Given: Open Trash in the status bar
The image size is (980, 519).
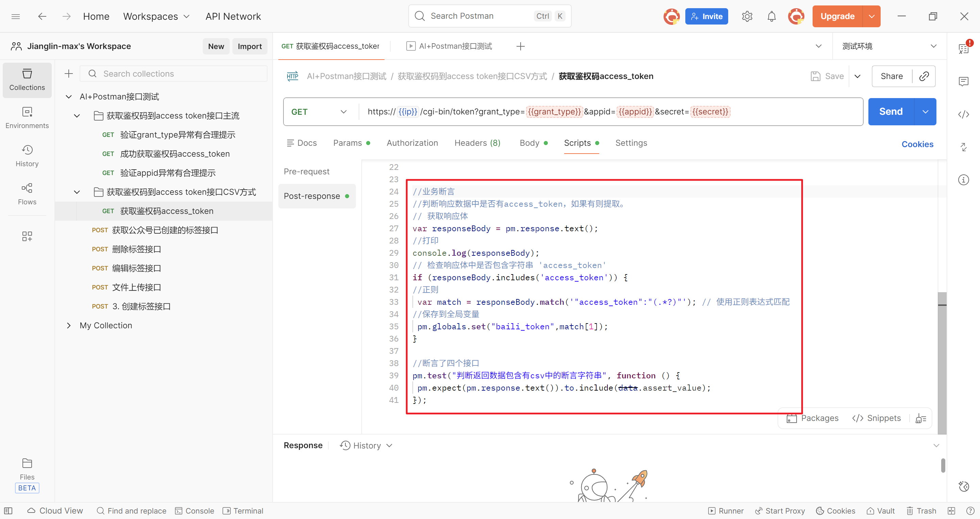Looking at the screenshot, I should (921, 510).
